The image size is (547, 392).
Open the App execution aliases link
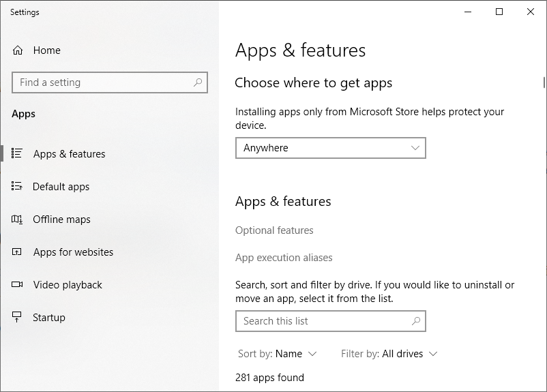[x=284, y=258]
